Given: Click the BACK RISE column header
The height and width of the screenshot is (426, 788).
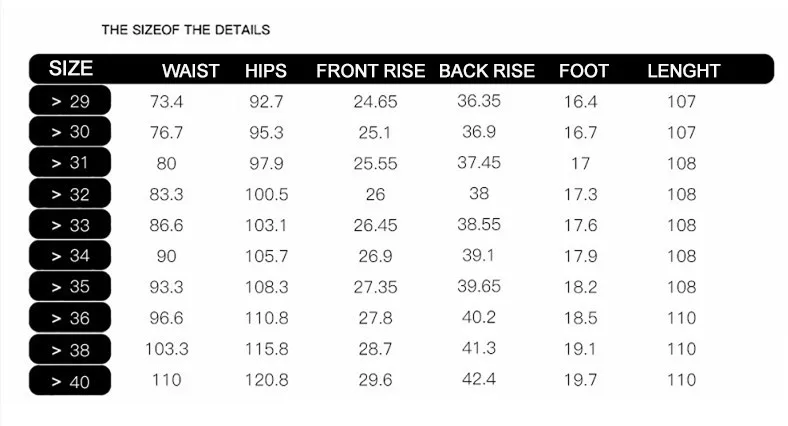Looking at the screenshot, I should click(x=487, y=71).
